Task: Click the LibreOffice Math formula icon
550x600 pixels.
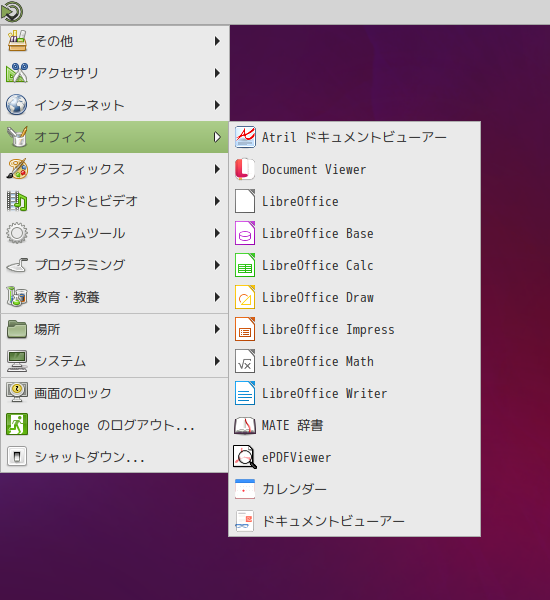Action: [245, 361]
